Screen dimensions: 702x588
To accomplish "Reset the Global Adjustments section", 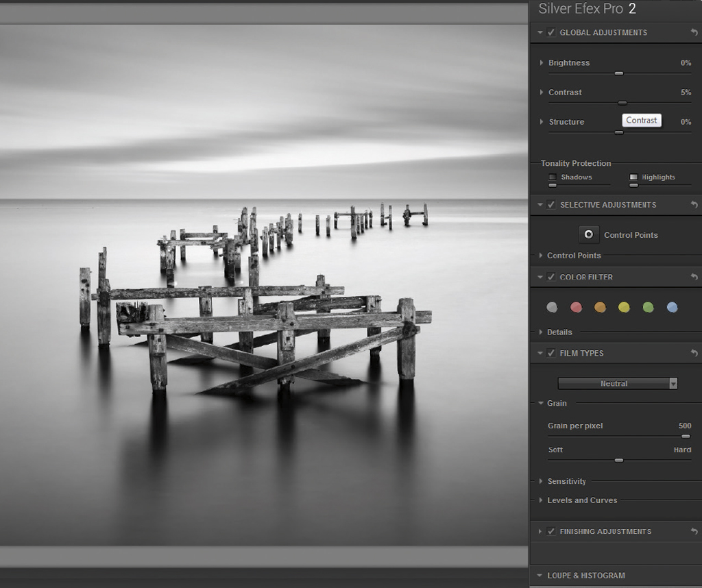I will (694, 32).
